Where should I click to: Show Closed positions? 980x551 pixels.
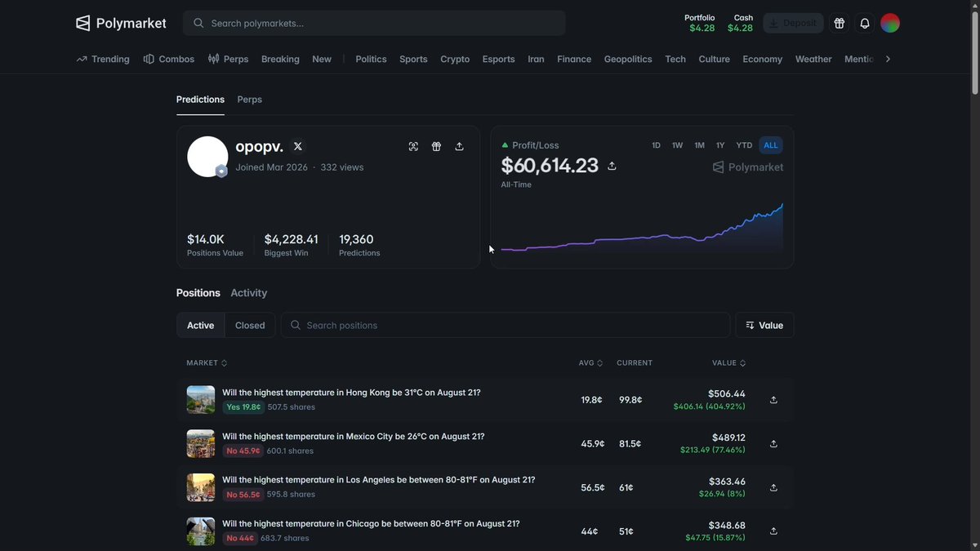[250, 325]
